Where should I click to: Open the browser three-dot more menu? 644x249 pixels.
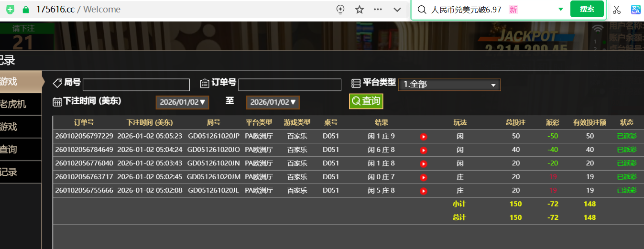pyautogui.click(x=378, y=10)
